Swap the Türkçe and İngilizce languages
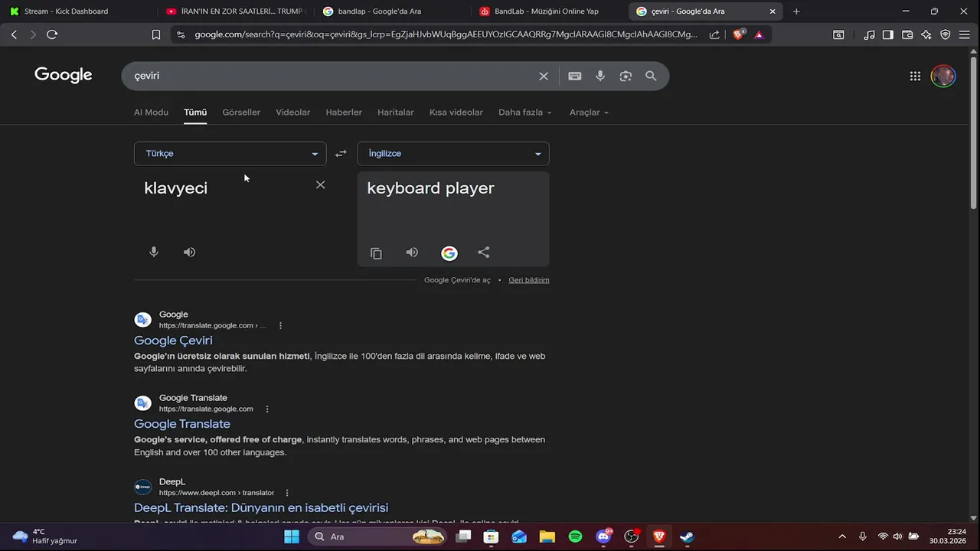 coord(341,154)
